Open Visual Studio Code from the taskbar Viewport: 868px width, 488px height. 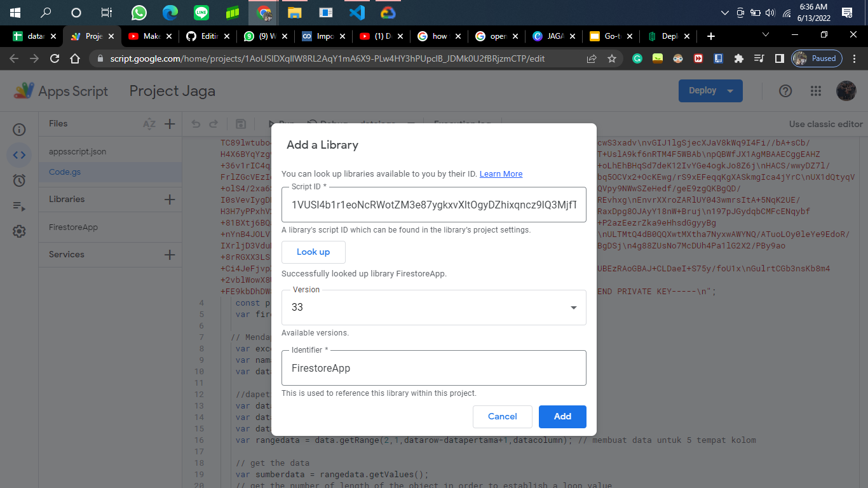356,12
